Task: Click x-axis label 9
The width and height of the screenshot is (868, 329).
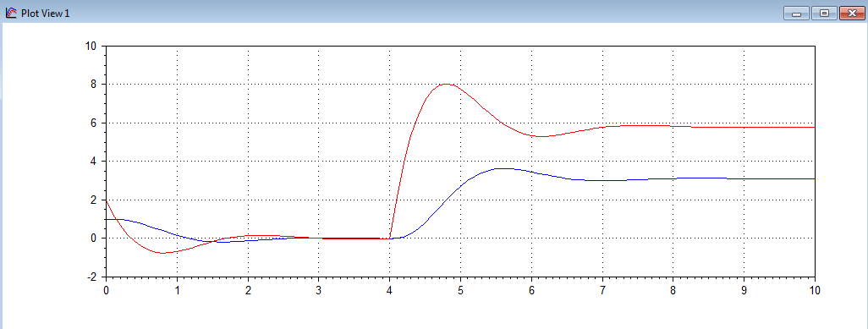Action: pyautogui.click(x=744, y=290)
